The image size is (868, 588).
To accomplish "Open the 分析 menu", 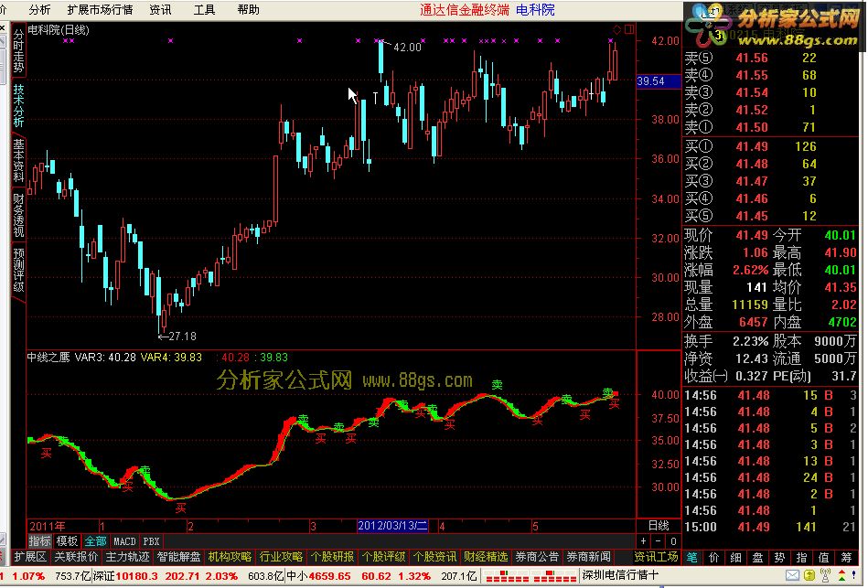I will [x=39, y=10].
